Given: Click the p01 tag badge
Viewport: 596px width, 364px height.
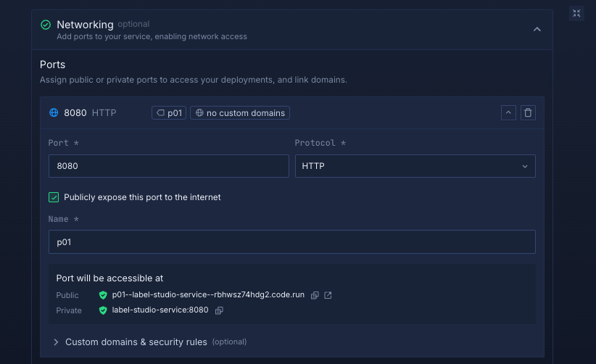Looking at the screenshot, I should [169, 113].
